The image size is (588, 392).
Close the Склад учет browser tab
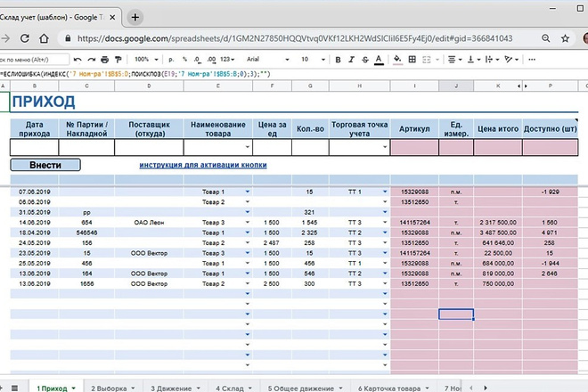(x=112, y=17)
